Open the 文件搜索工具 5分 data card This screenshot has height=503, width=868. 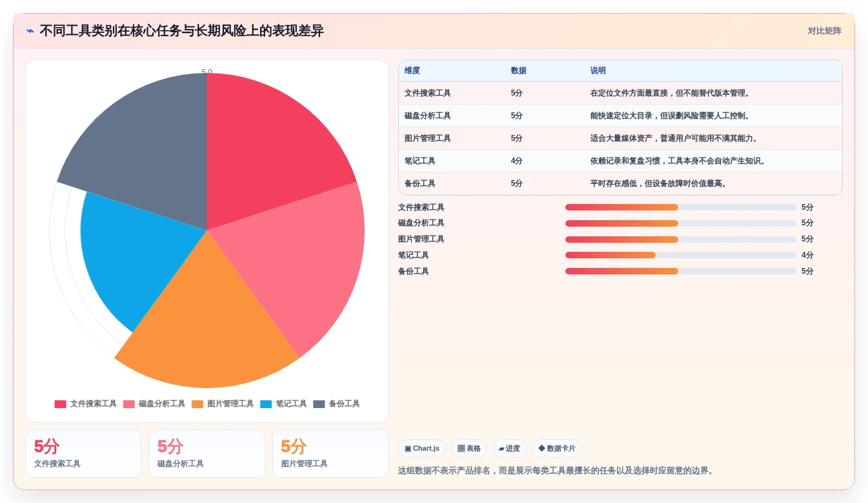83,454
